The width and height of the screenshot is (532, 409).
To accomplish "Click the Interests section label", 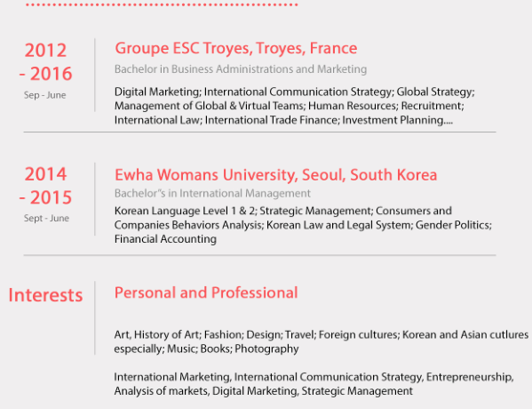I will point(45,295).
